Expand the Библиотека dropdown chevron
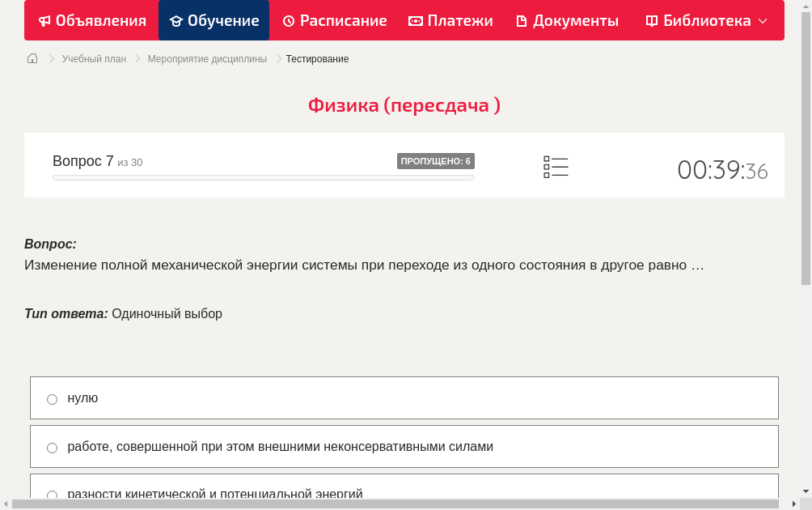Viewport: 812px width, 510px height. (760, 22)
